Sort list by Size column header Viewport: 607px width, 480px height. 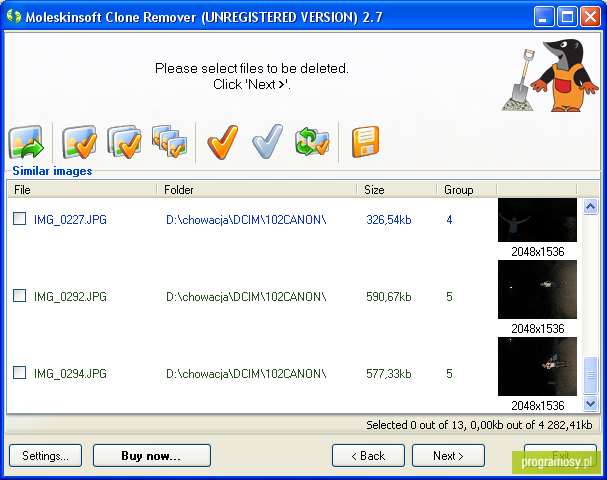[x=396, y=190]
